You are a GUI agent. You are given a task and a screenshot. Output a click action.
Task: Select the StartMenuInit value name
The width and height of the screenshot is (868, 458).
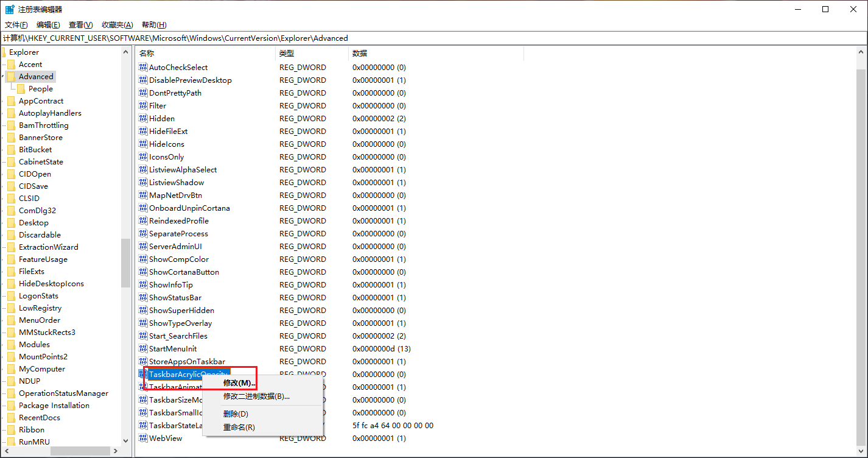point(173,349)
